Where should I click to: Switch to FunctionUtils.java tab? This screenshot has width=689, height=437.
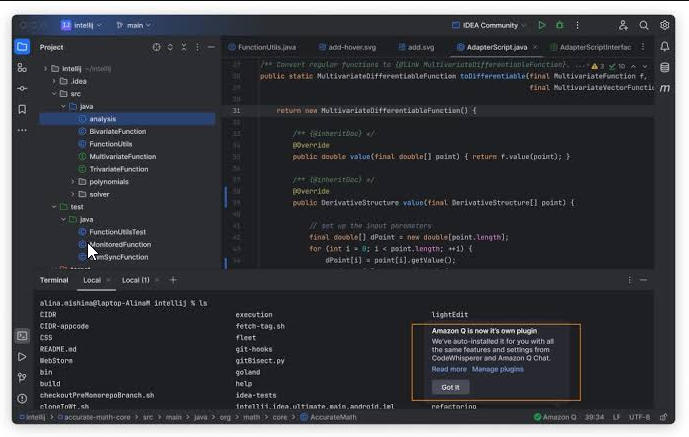point(262,47)
